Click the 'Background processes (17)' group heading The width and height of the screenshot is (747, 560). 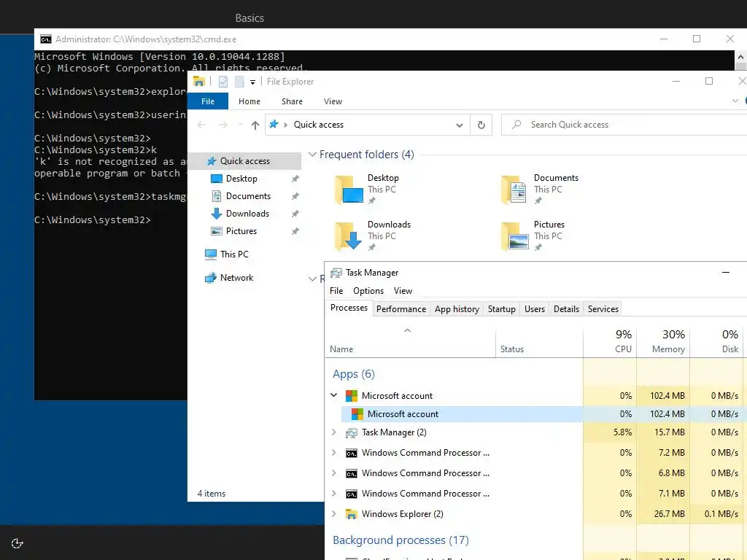[x=400, y=540]
